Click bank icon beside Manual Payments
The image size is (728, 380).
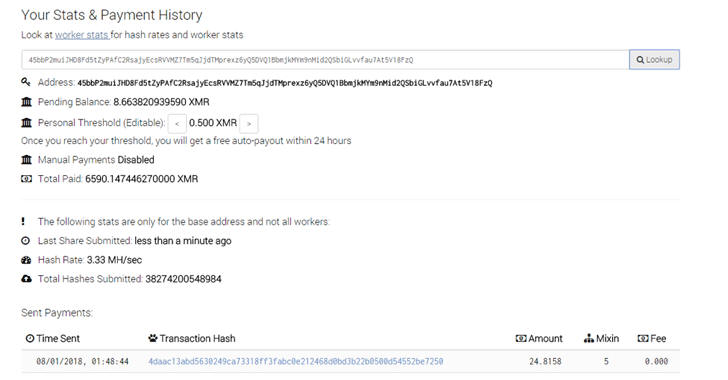26,160
